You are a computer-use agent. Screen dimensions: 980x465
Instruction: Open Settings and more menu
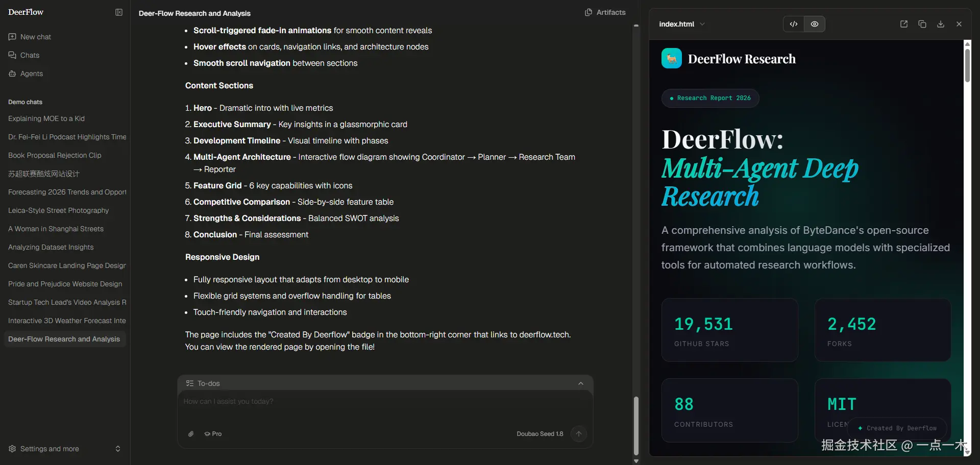click(x=65, y=449)
